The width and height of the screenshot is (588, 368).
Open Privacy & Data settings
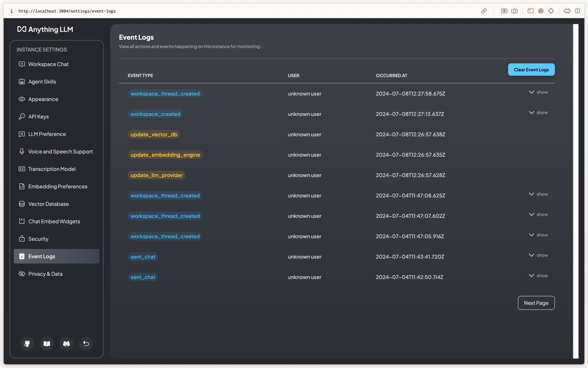(45, 274)
